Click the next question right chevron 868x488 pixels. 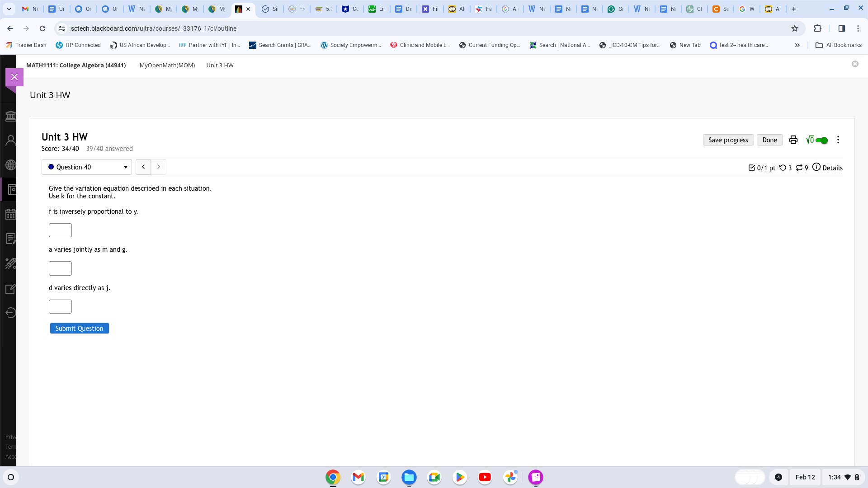pos(158,167)
